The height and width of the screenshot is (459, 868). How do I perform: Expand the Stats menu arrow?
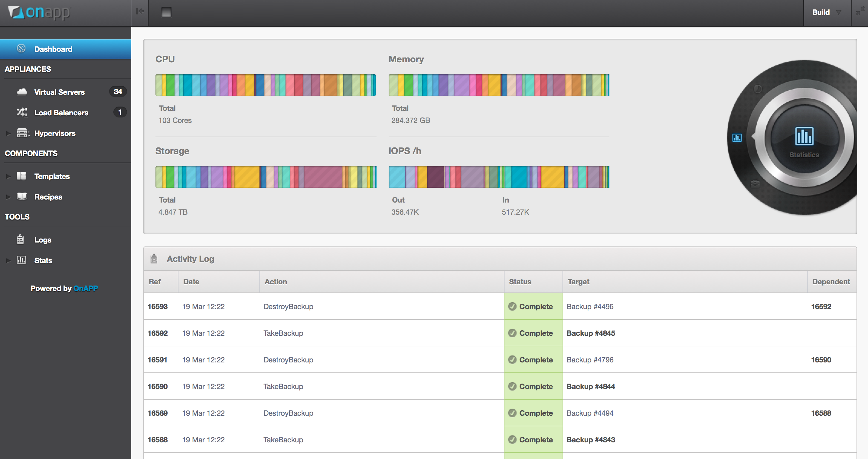pos(8,260)
